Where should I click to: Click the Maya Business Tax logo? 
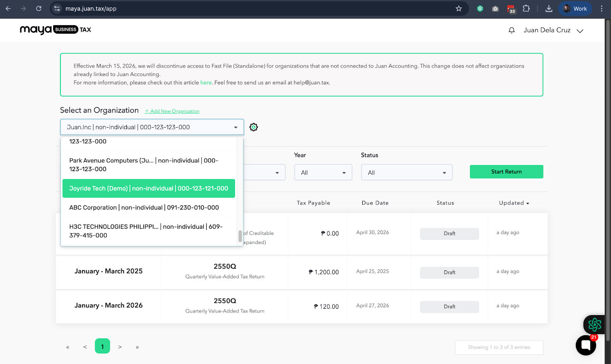pyautogui.click(x=55, y=29)
